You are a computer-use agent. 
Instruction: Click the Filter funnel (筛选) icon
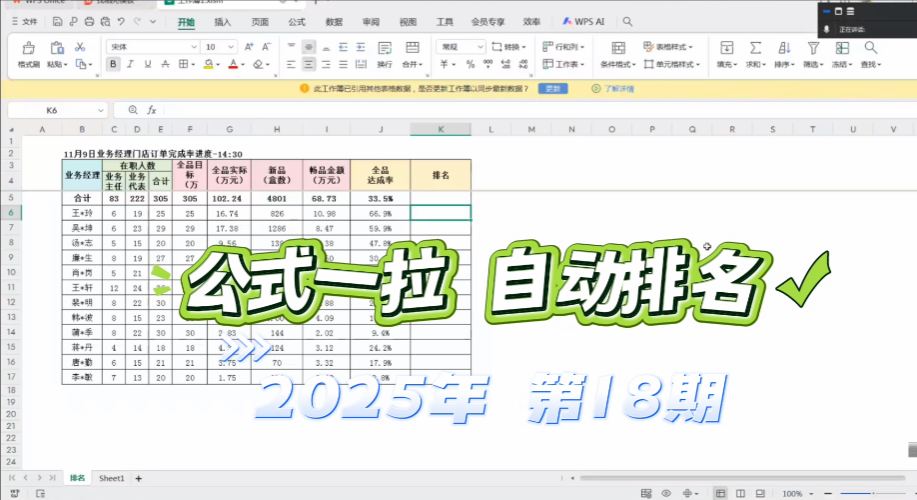[813, 48]
